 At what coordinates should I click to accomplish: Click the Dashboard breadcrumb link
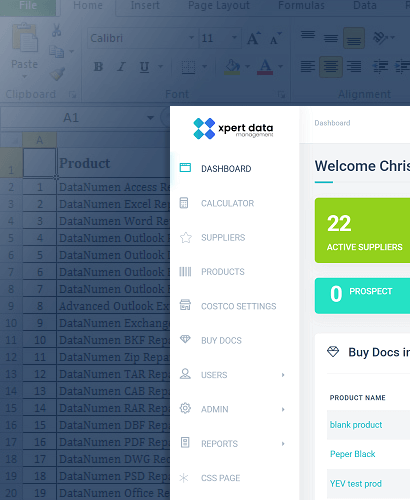[332, 123]
